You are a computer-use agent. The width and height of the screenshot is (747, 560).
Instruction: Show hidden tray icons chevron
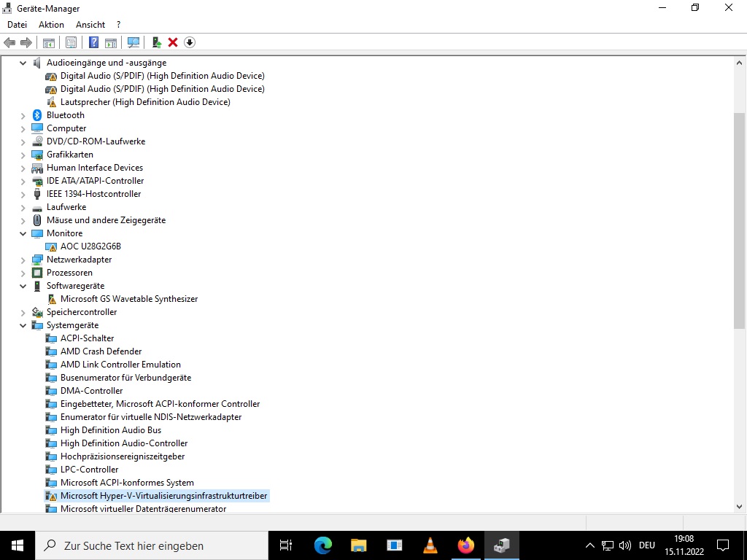point(589,545)
